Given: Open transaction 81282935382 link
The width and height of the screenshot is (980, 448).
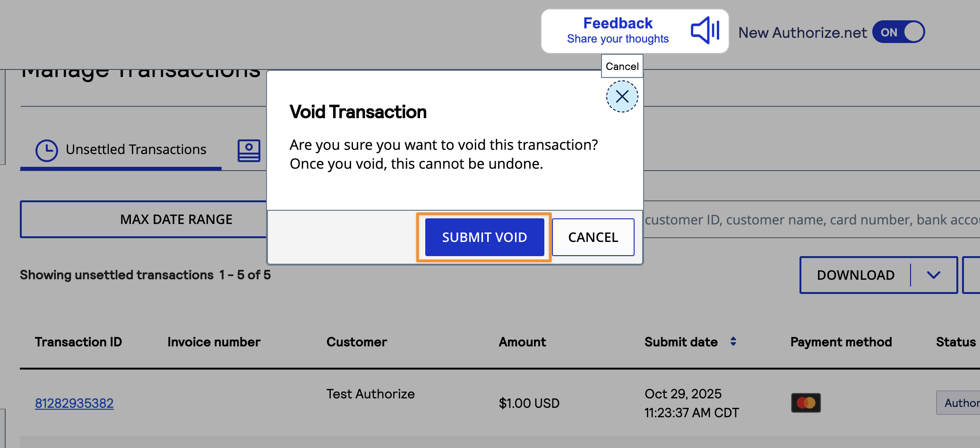Looking at the screenshot, I should (x=74, y=403).
